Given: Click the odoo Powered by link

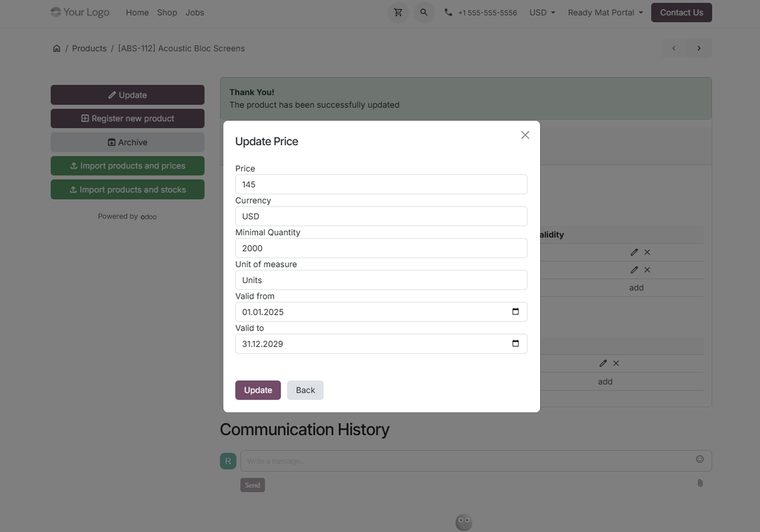Looking at the screenshot, I should pyautogui.click(x=149, y=217).
